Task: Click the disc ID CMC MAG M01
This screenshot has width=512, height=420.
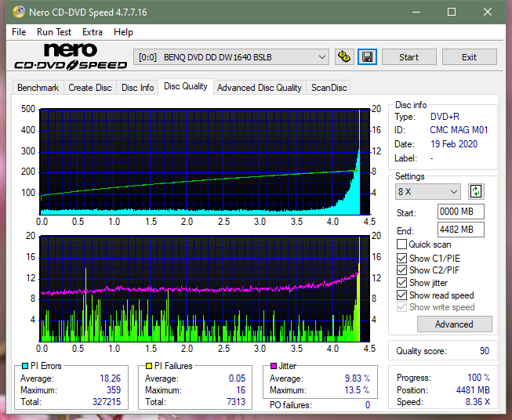Action: pyautogui.click(x=459, y=130)
